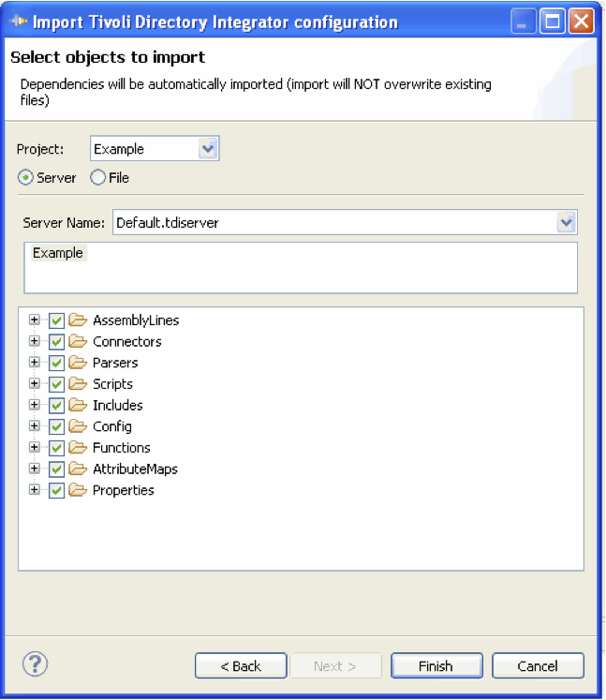The width and height of the screenshot is (606, 700).
Task: Open the Project dropdown
Action: [208, 148]
